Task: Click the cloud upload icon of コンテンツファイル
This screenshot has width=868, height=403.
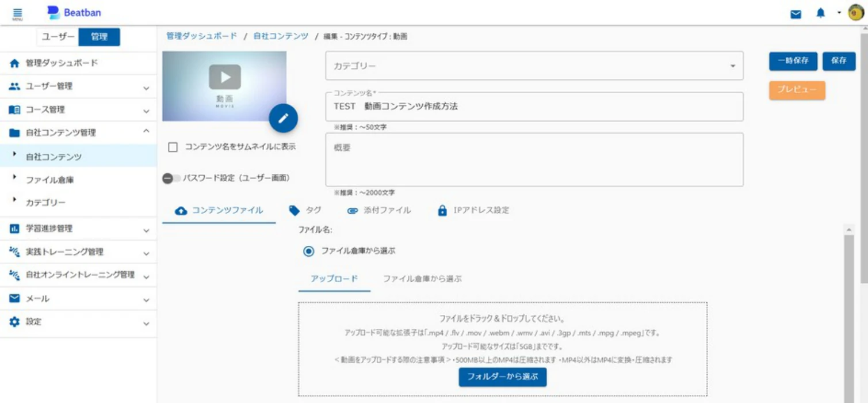Action: tap(181, 211)
